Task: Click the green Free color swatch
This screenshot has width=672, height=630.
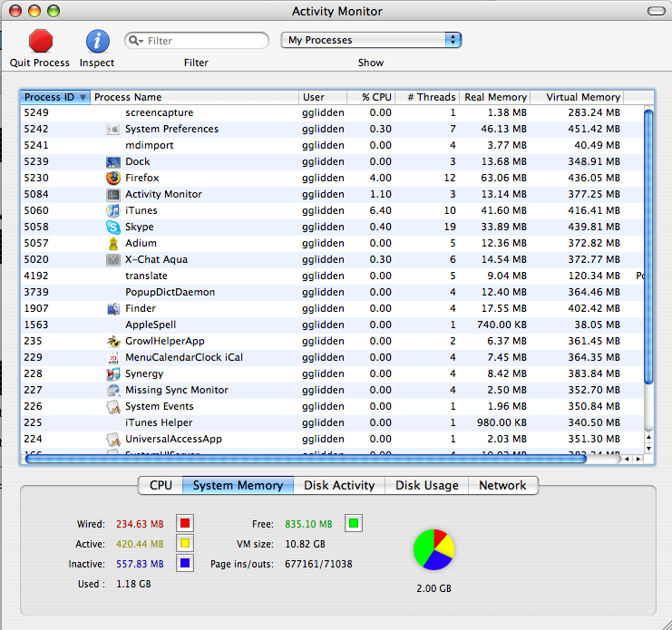Action: pyautogui.click(x=354, y=523)
